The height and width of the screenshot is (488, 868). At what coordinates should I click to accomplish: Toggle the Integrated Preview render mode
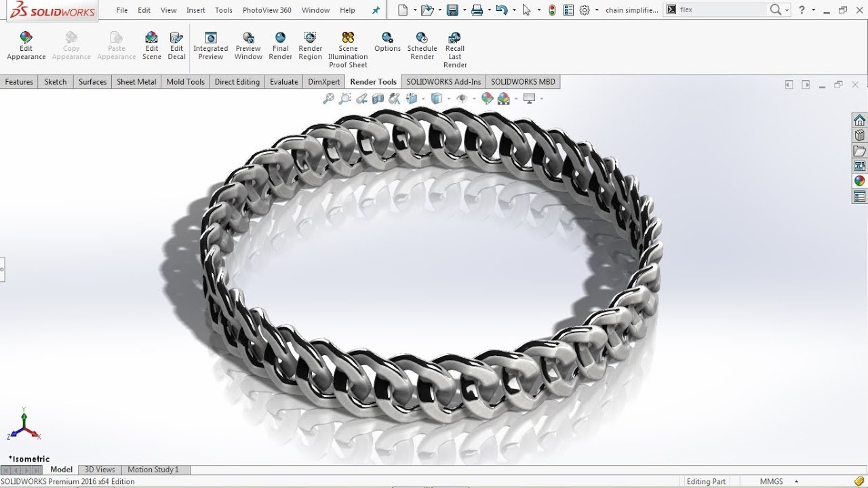coord(210,45)
